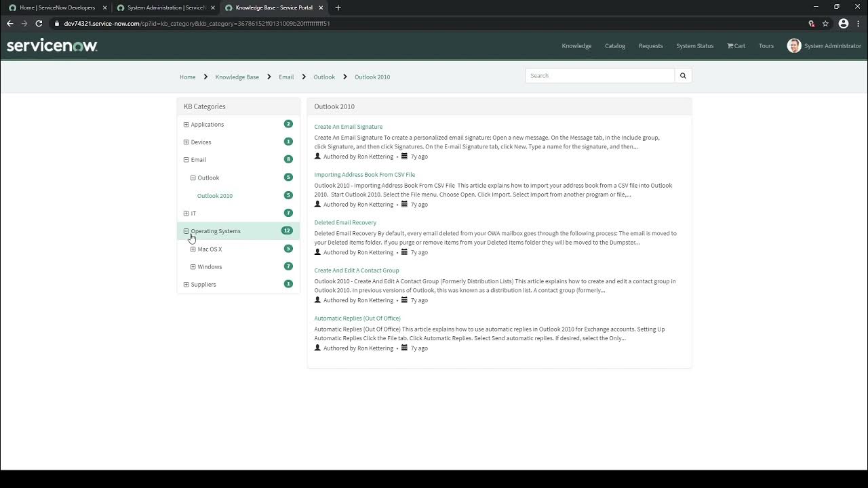The height and width of the screenshot is (488, 868).
Task: Select Suppliers category label
Action: (x=203, y=285)
